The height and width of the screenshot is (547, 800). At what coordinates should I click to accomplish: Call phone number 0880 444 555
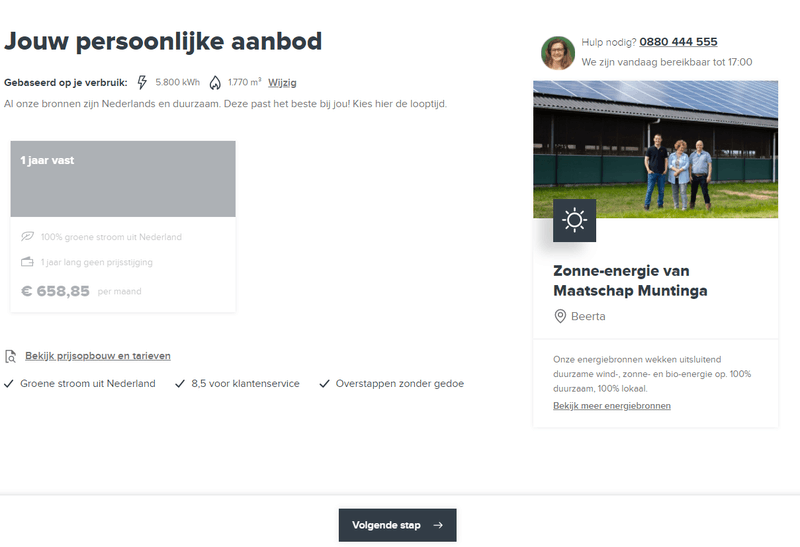pyautogui.click(x=678, y=42)
